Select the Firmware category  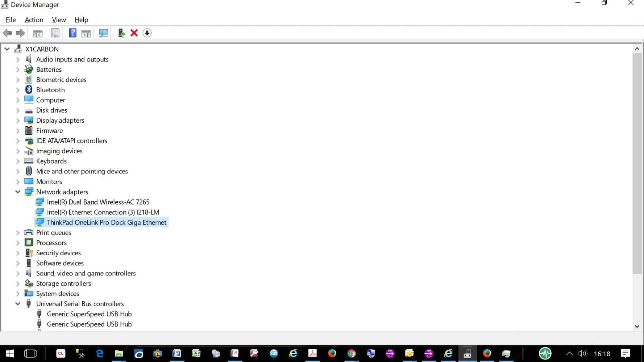pyautogui.click(x=49, y=131)
